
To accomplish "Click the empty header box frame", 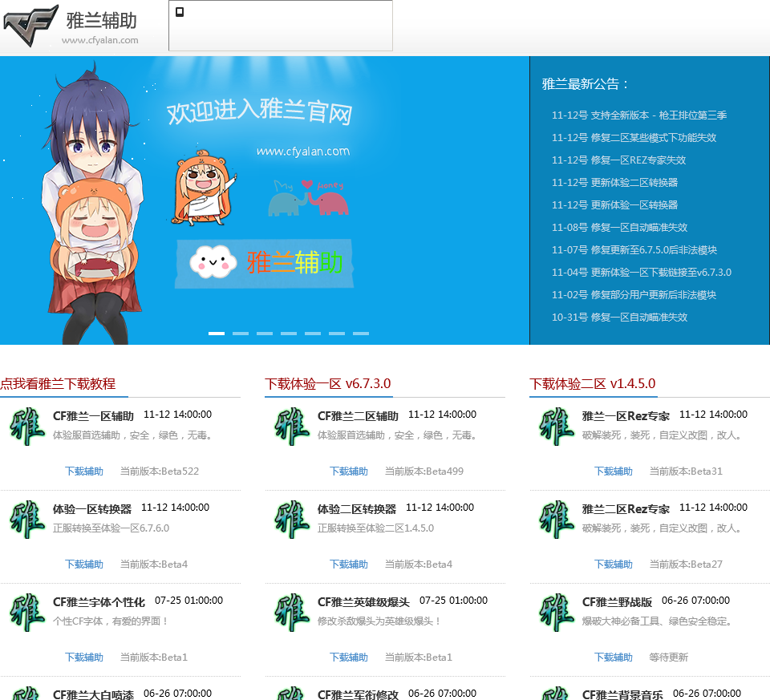I will 281,26.
